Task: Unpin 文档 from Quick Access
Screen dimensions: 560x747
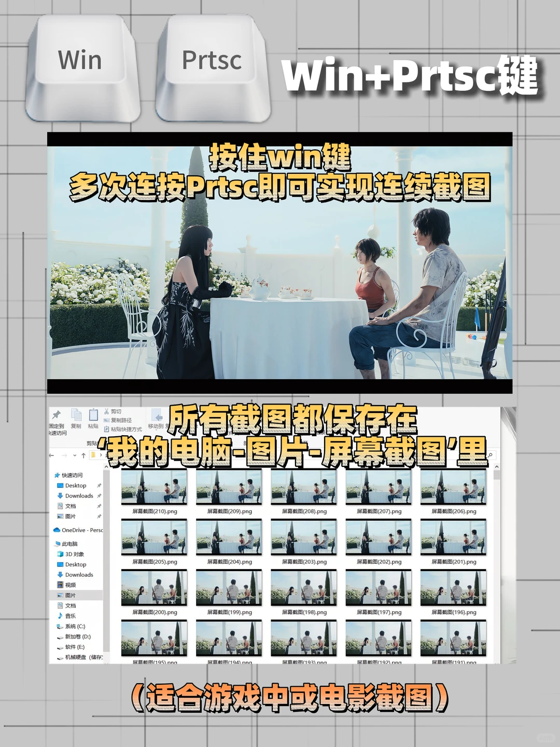Action: (99, 506)
